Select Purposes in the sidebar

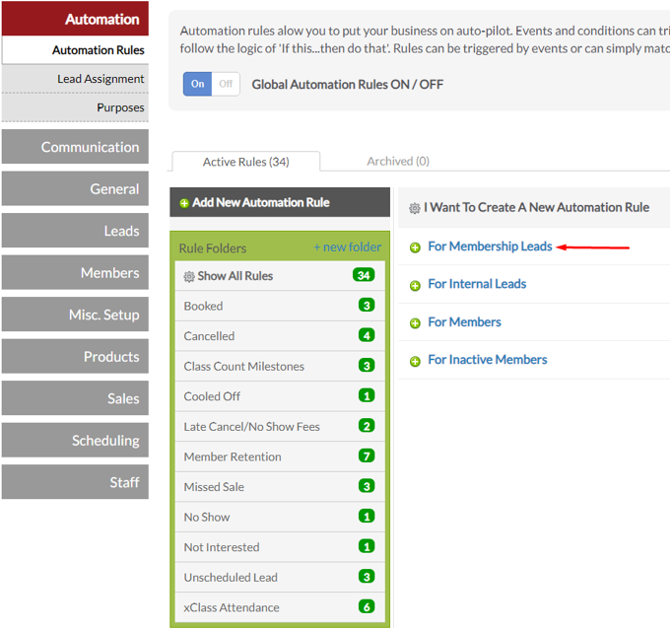(x=76, y=107)
